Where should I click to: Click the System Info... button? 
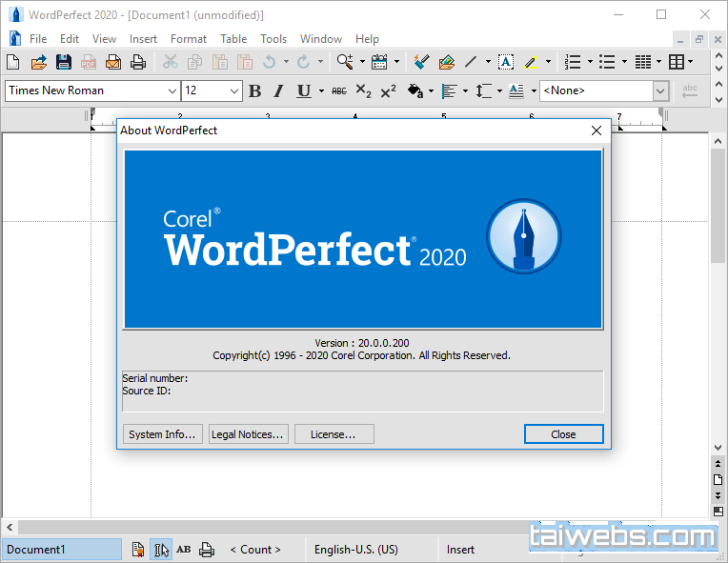163,434
